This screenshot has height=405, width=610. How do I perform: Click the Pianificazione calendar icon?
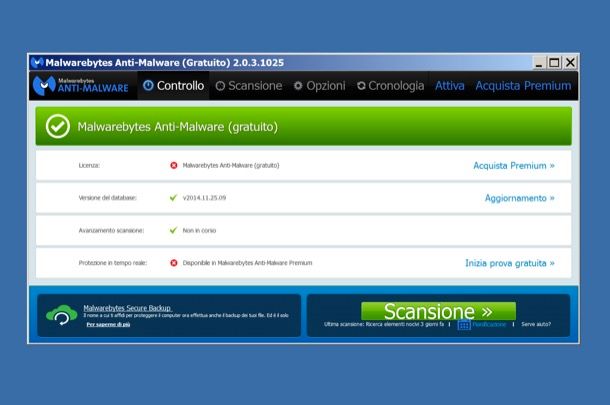coord(464,325)
